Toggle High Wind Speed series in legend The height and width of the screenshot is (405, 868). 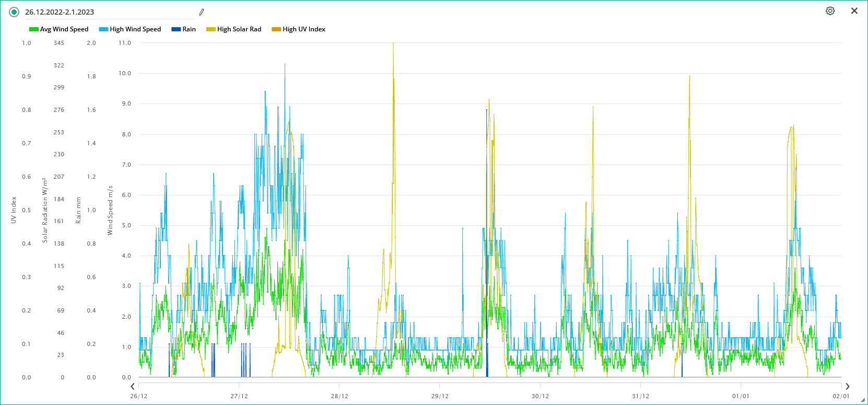[x=135, y=29]
